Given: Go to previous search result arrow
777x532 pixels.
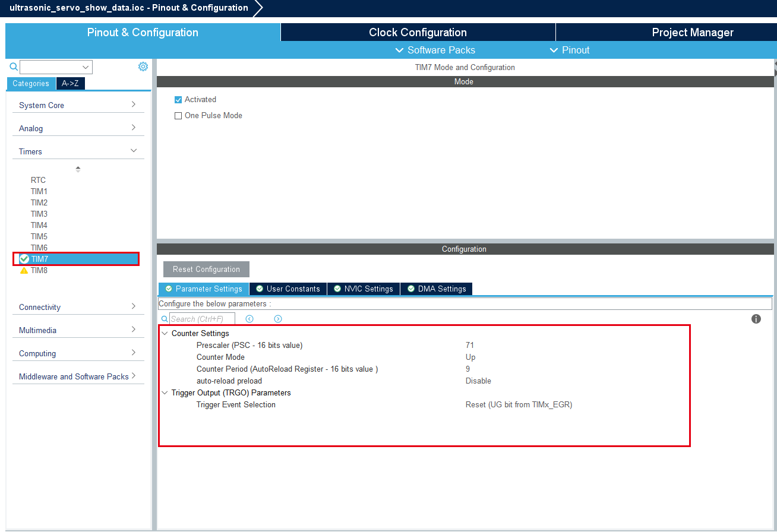Looking at the screenshot, I should (249, 319).
